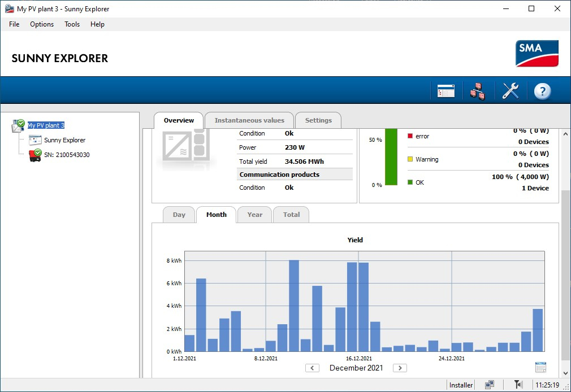Click the December 2021 month label
Viewport: 571px width, 392px height.
pyautogui.click(x=356, y=368)
